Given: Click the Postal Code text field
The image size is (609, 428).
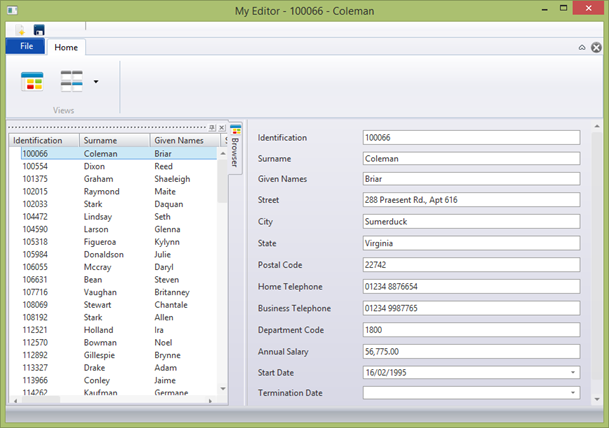Looking at the screenshot, I should click(x=471, y=264).
